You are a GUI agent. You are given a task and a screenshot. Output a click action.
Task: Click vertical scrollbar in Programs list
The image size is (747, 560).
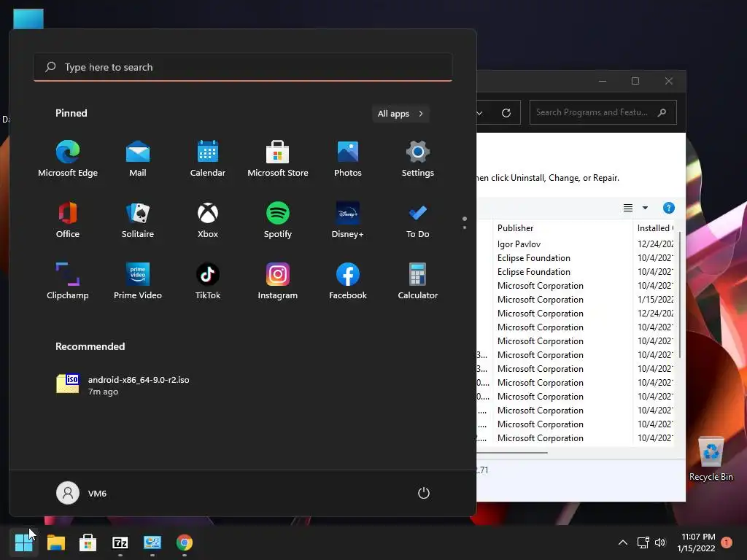pyautogui.click(x=680, y=295)
